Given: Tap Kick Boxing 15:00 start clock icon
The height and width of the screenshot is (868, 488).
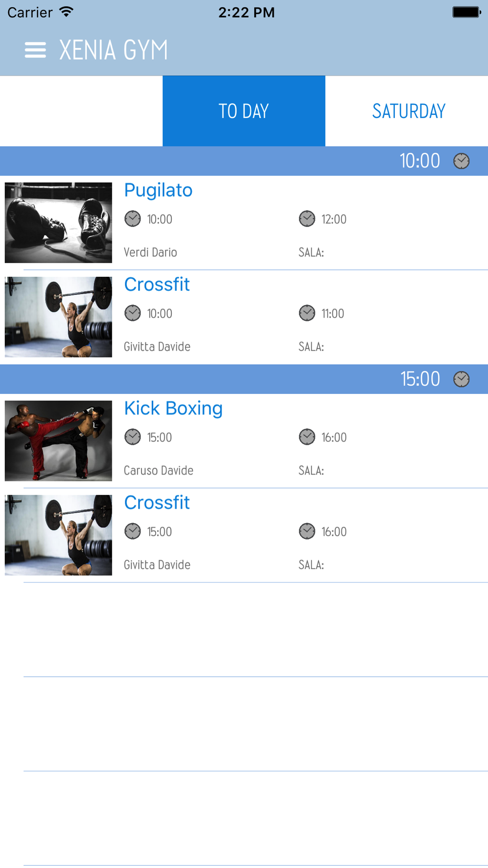Looking at the screenshot, I should tap(132, 437).
